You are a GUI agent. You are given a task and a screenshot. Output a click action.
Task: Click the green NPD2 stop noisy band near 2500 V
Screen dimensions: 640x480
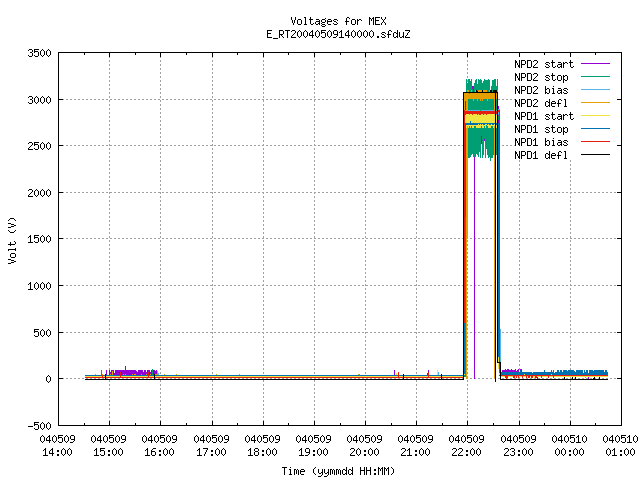coord(480,143)
